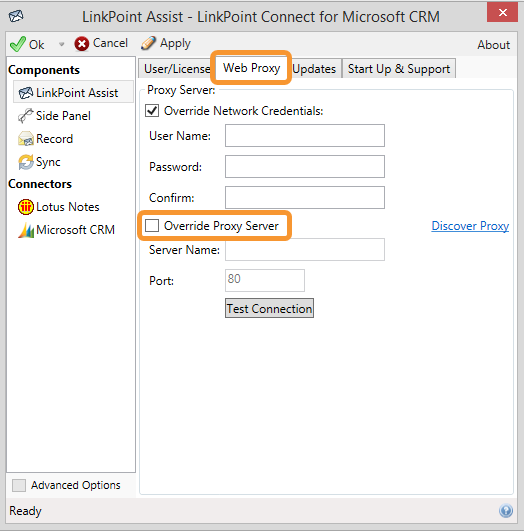Click the Discover Proxy link
The width and height of the screenshot is (524, 531).
[x=470, y=226]
